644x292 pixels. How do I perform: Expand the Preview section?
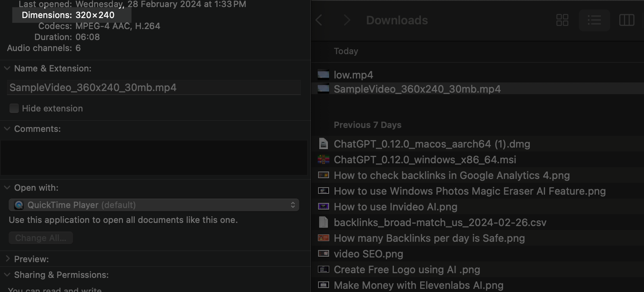[x=7, y=259]
